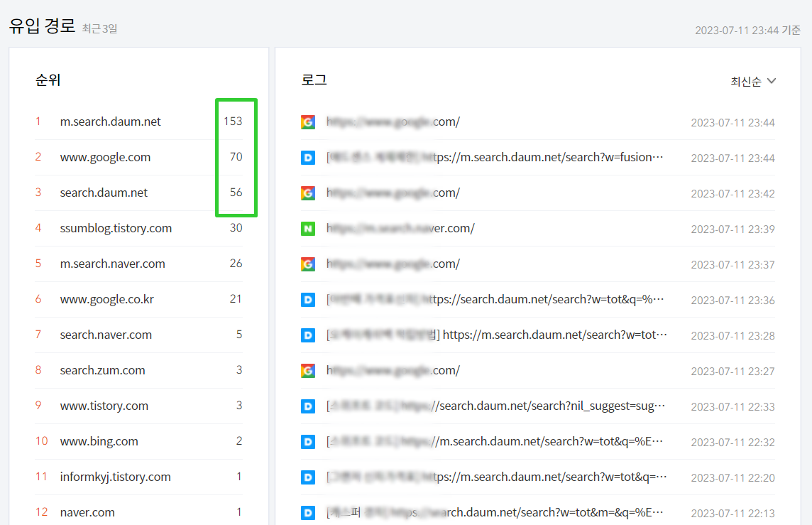Click count 30 for ssumblog.tistory.com

point(236,227)
